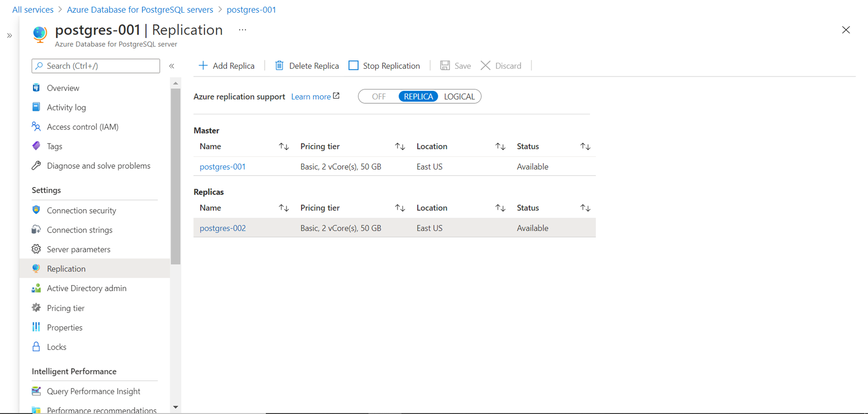
Task: Click the Replication globe icon in sidebar
Action: click(36, 269)
